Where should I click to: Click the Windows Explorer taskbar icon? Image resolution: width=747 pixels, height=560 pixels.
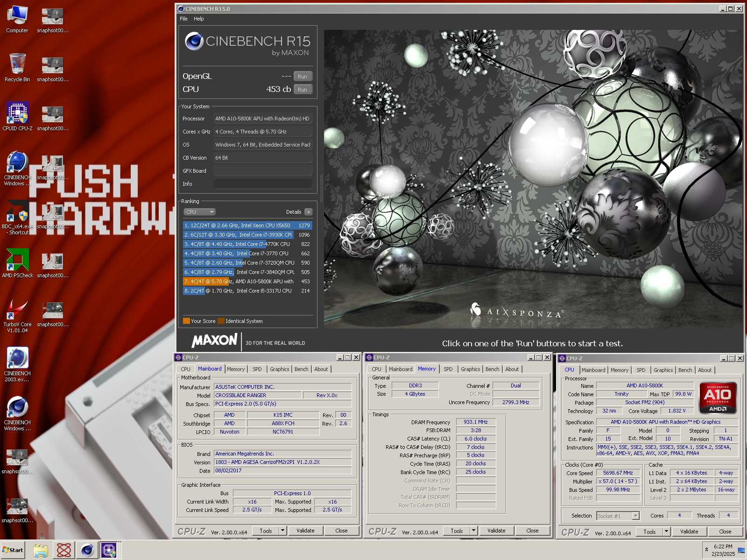(41, 550)
